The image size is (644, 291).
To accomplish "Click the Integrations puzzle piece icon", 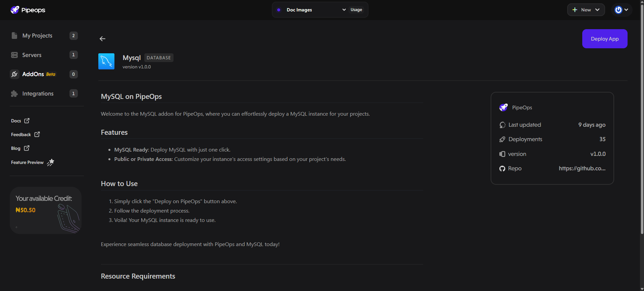I will [14, 94].
